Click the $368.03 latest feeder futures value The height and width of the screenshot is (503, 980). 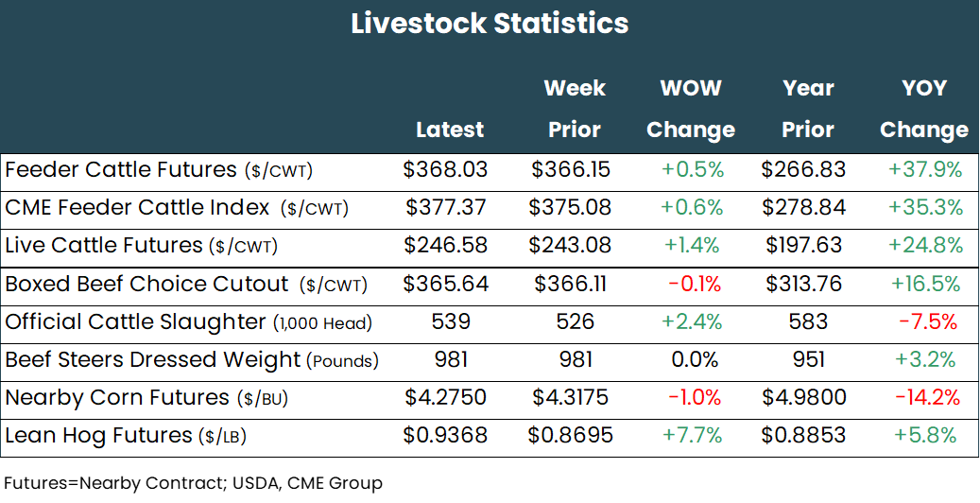(x=445, y=170)
